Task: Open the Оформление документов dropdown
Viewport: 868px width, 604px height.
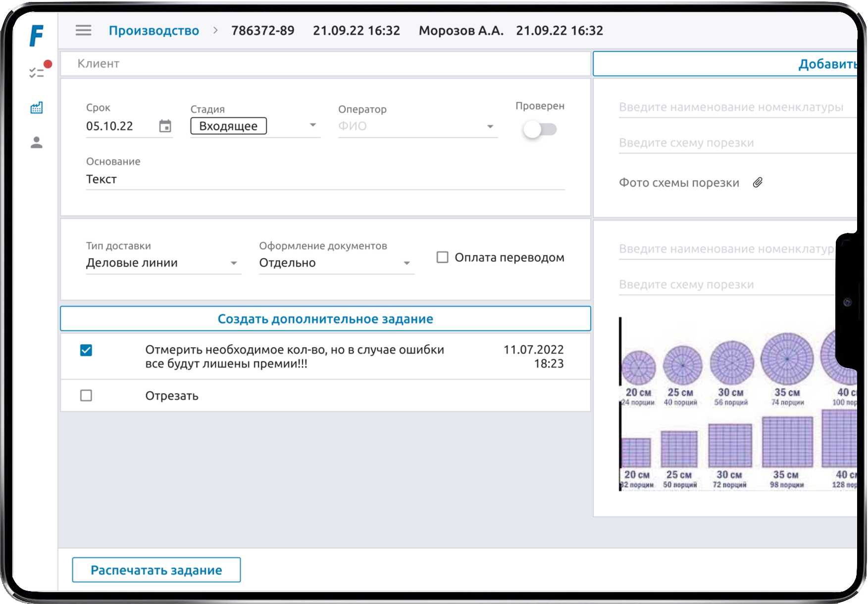Action: coord(407,263)
